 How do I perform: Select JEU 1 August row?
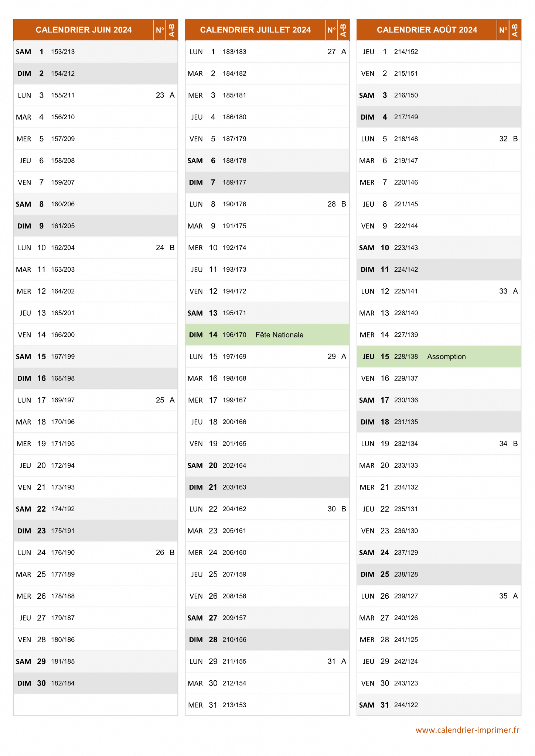coord(439,52)
